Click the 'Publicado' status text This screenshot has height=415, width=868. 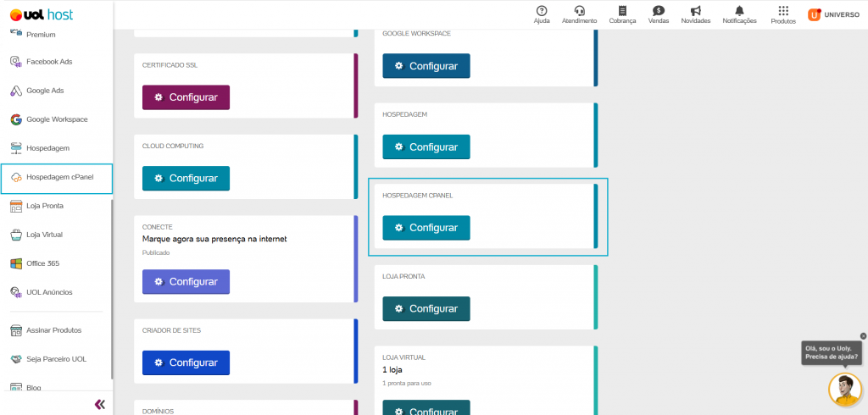coord(156,252)
